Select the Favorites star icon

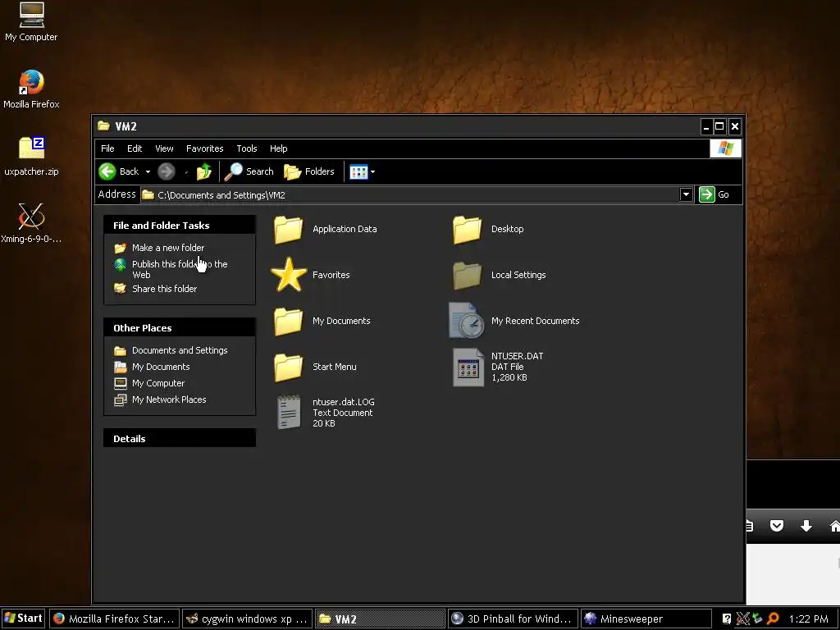pyautogui.click(x=289, y=274)
